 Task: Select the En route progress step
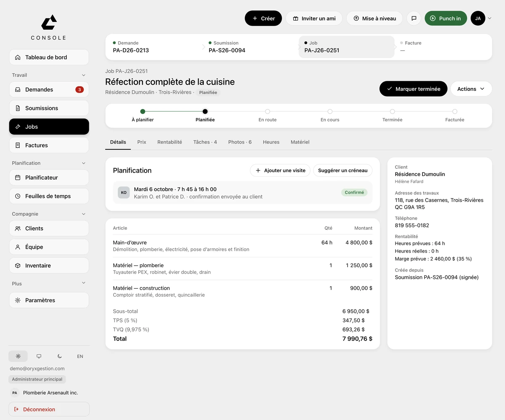tap(268, 115)
